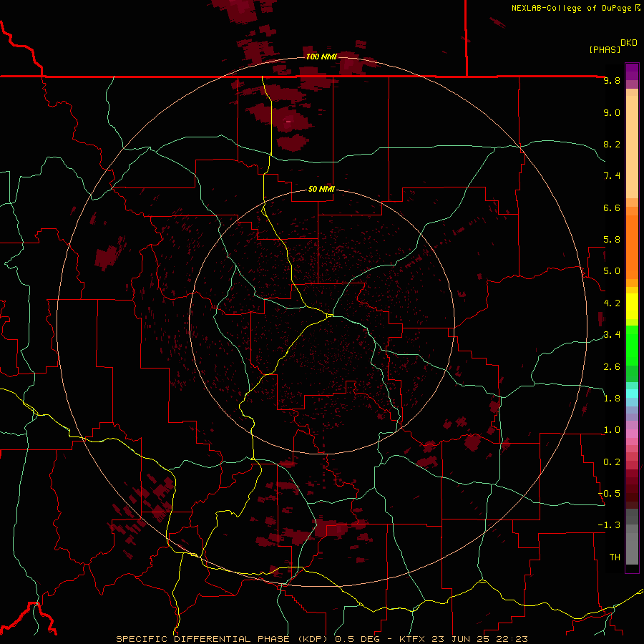Image resolution: width=644 pixels, height=644 pixels.
Task: Pick the 9.0 value on color scale
Action: tap(612, 113)
